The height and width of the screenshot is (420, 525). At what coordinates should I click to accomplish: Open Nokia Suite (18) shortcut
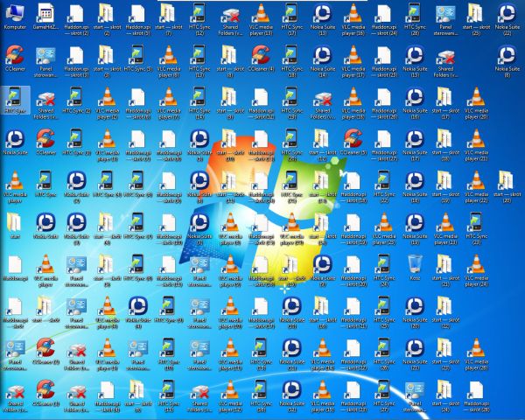(x=416, y=187)
